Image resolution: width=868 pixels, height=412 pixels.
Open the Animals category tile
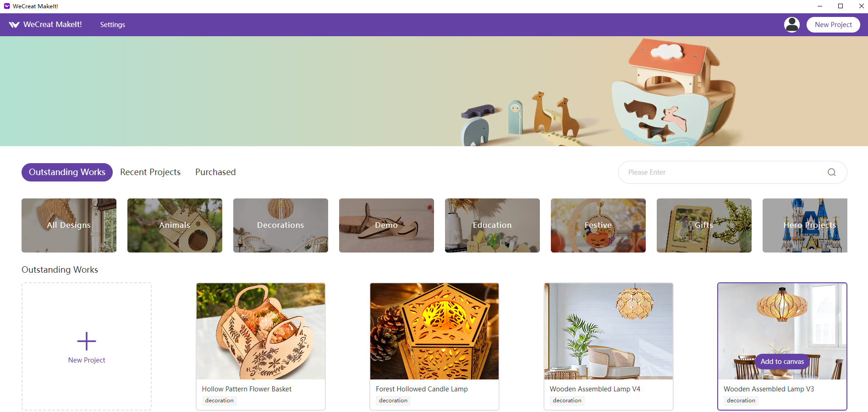click(x=175, y=225)
